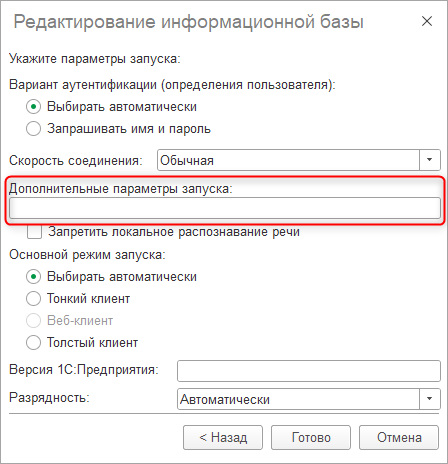
Task: Enable "Запретить локальное распознавание речи" checkbox
Action: click(34, 232)
